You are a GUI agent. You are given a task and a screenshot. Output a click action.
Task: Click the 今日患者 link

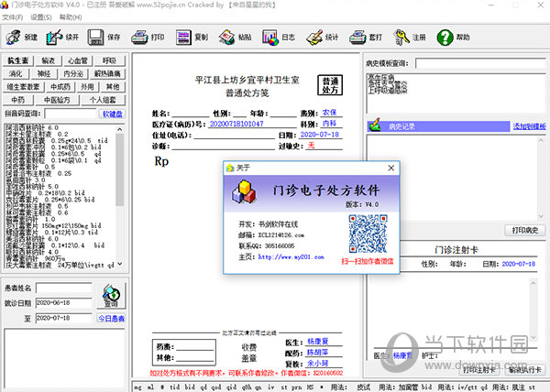(x=109, y=318)
